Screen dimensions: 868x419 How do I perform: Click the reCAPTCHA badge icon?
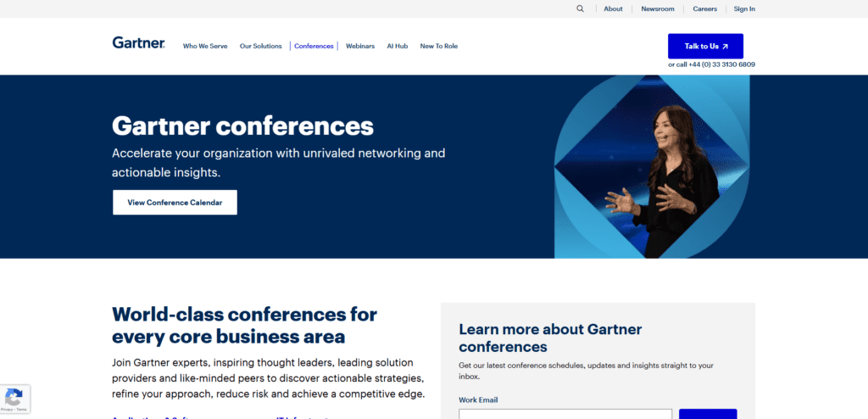click(14, 399)
